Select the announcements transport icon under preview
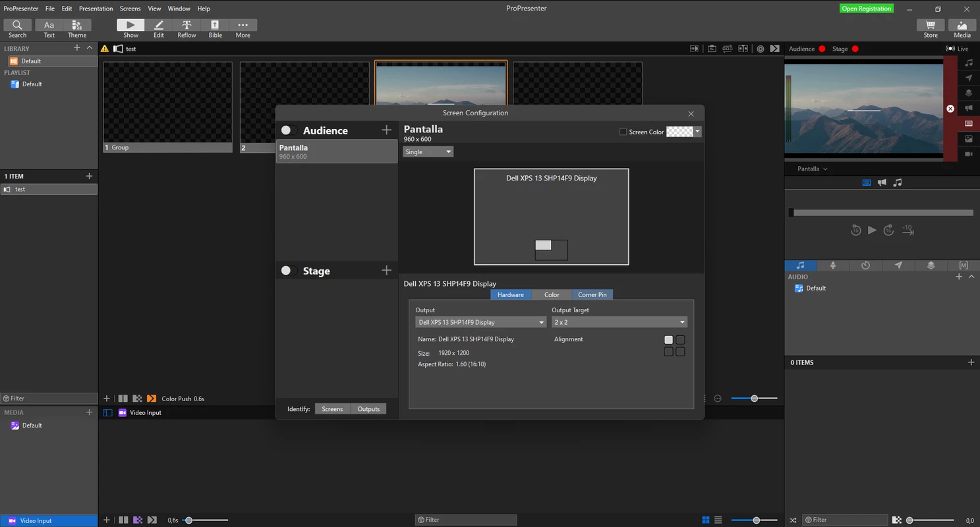Image resolution: width=980 pixels, height=527 pixels. click(x=882, y=182)
